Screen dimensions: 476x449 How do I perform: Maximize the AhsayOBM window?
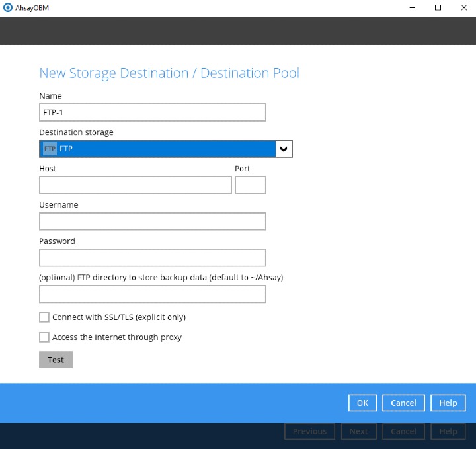pos(438,8)
